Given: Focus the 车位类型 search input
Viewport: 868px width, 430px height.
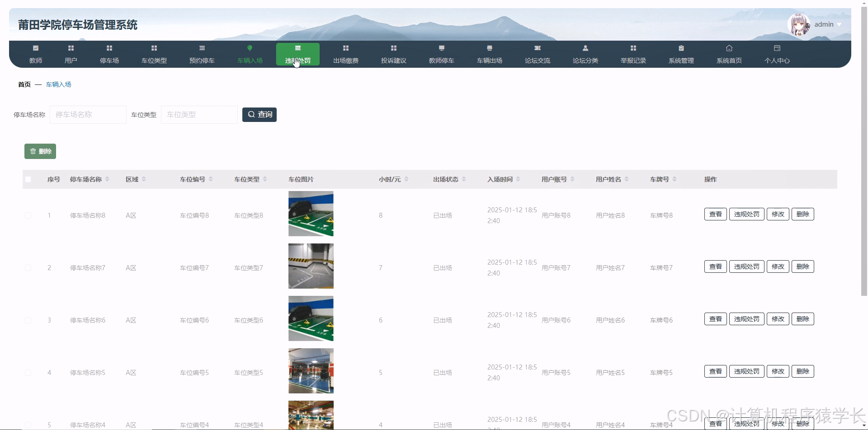Looking at the screenshot, I should (199, 115).
